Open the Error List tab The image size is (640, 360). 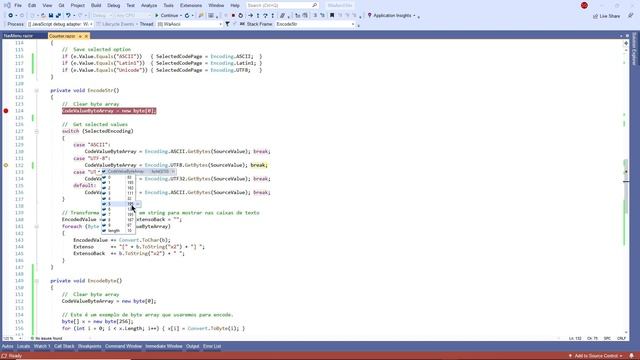[212, 347]
